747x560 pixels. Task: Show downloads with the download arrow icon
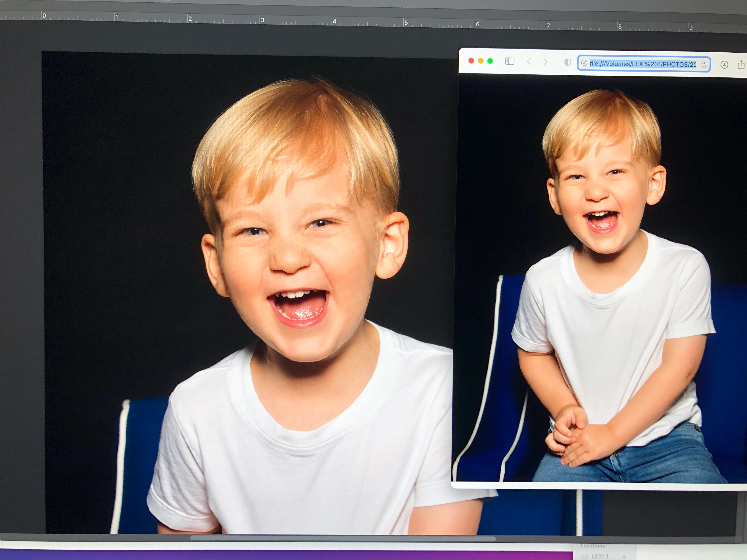(x=724, y=65)
